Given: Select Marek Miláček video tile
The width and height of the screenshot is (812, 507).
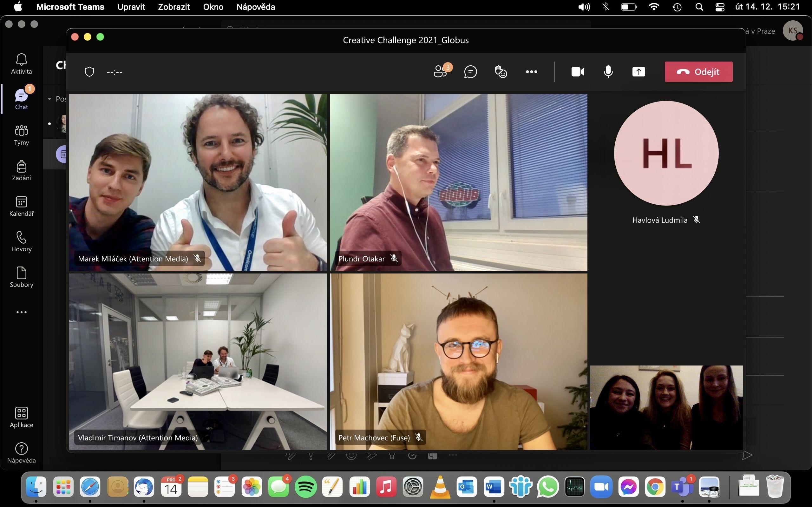Looking at the screenshot, I should click(x=198, y=182).
